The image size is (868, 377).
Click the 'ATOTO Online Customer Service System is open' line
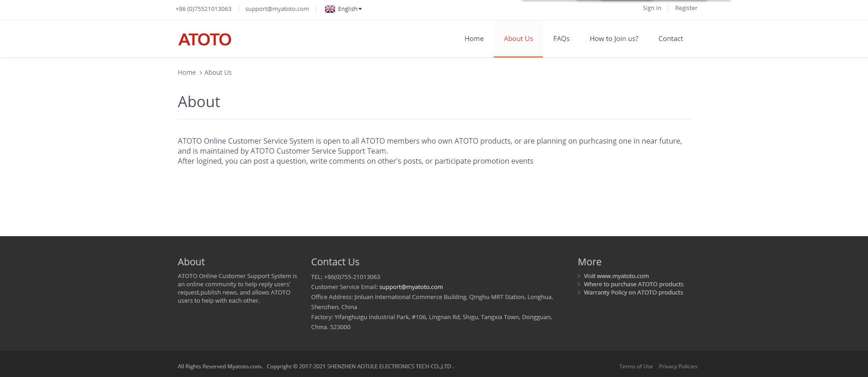[430, 141]
